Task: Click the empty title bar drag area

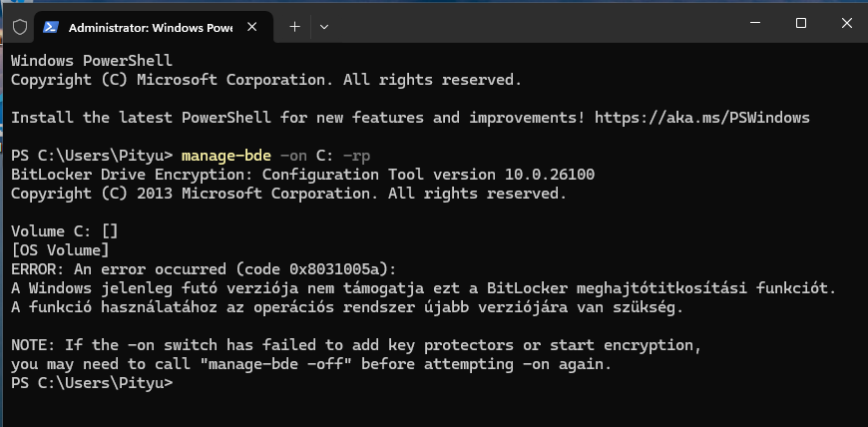Action: pyautogui.click(x=532, y=22)
